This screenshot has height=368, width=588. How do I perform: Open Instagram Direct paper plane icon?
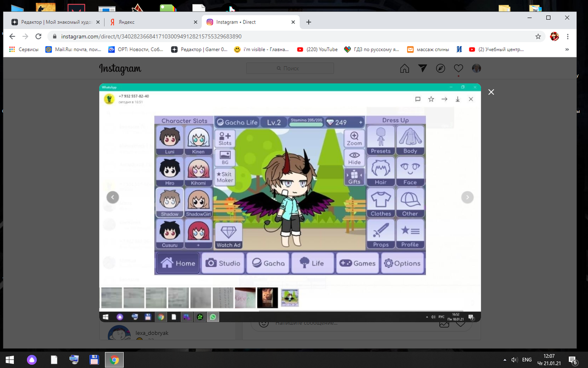click(423, 68)
